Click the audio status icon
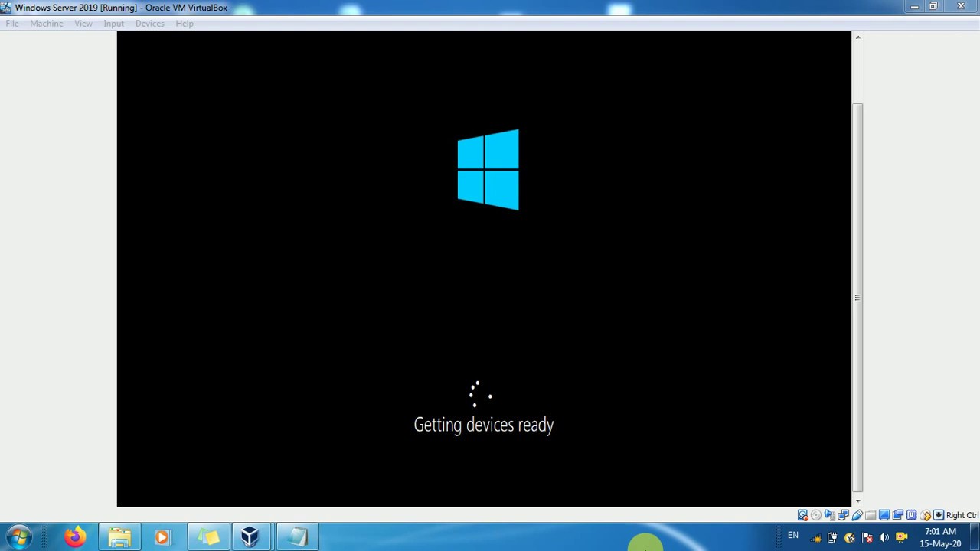980x551 pixels. 830,515
